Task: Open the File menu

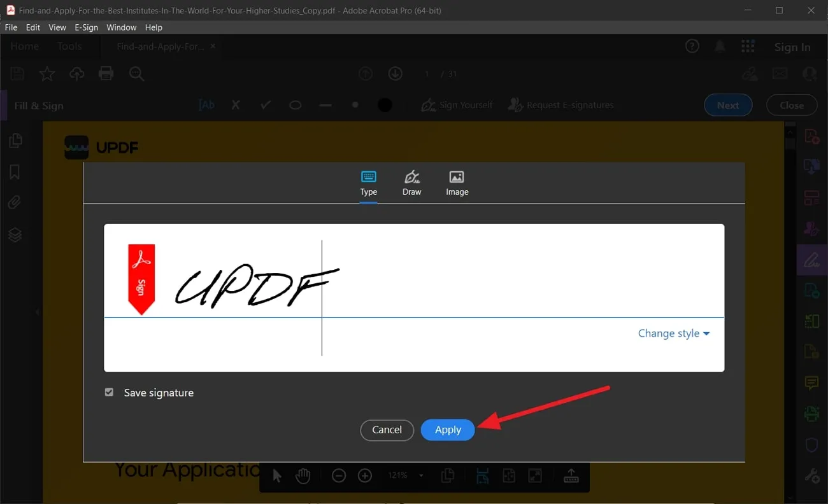Action: (11, 27)
